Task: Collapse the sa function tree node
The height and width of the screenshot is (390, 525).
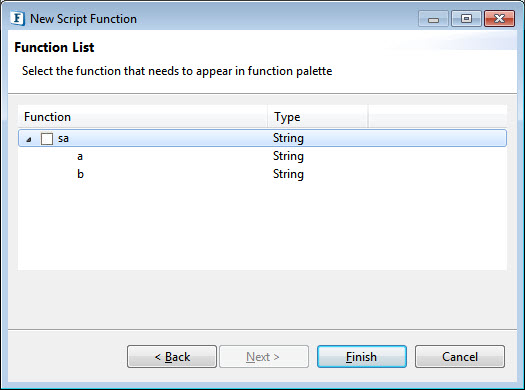Action: [x=29, y=139]
